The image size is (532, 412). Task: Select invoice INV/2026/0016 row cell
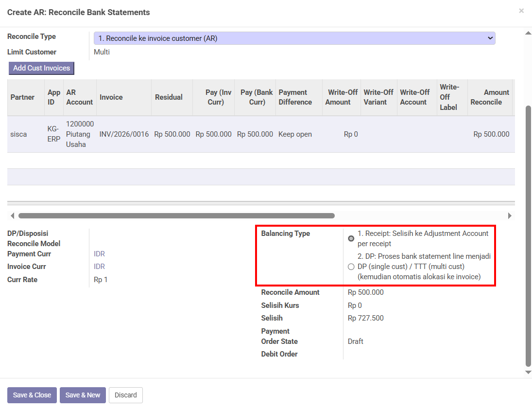click(124, 134)
